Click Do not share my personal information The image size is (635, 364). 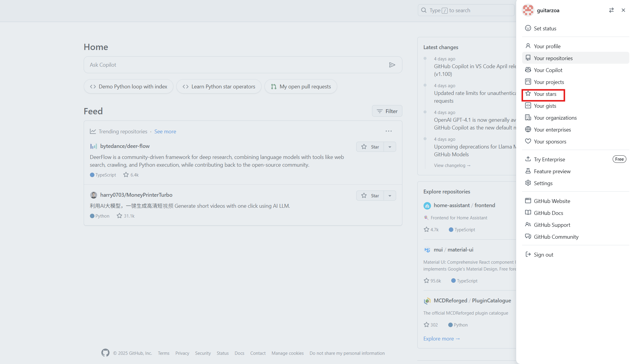[347, 353]
